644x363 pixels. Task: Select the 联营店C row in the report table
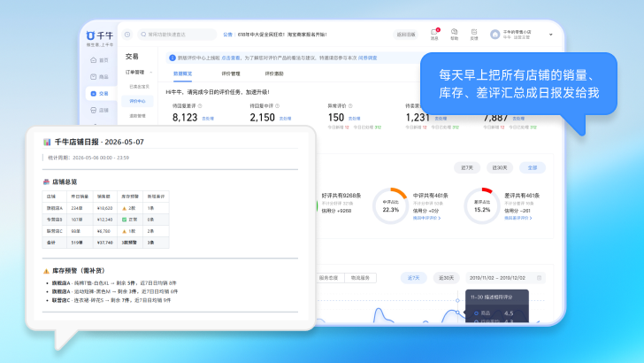coord(105,231)
